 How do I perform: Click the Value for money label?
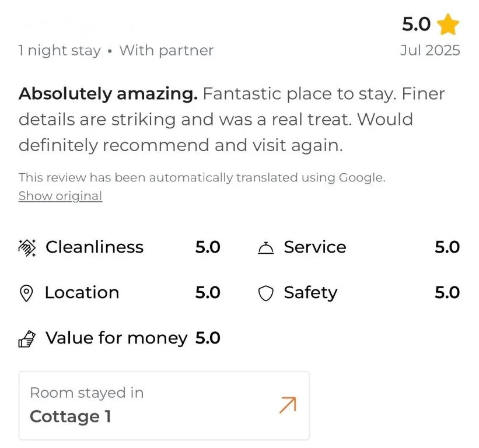tap(116, 338)
